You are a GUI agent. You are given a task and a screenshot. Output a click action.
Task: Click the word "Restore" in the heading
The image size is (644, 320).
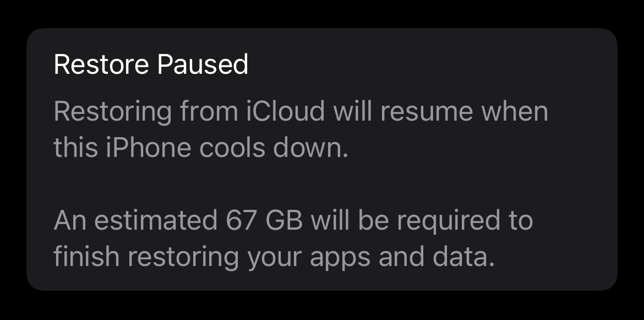point(101,65)
